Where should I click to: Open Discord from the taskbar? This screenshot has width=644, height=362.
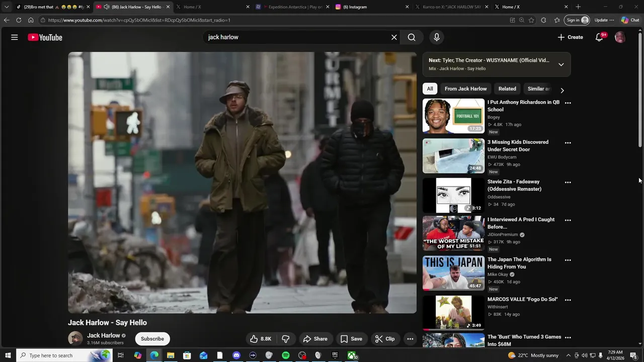(236, 355)
